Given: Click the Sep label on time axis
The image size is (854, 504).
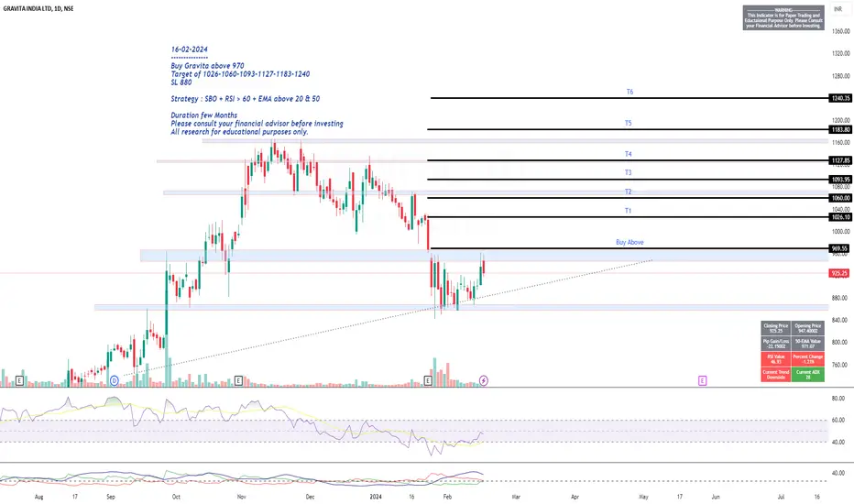Looking at the screenshot, I should pyautogui.click(x=111, y=497).
